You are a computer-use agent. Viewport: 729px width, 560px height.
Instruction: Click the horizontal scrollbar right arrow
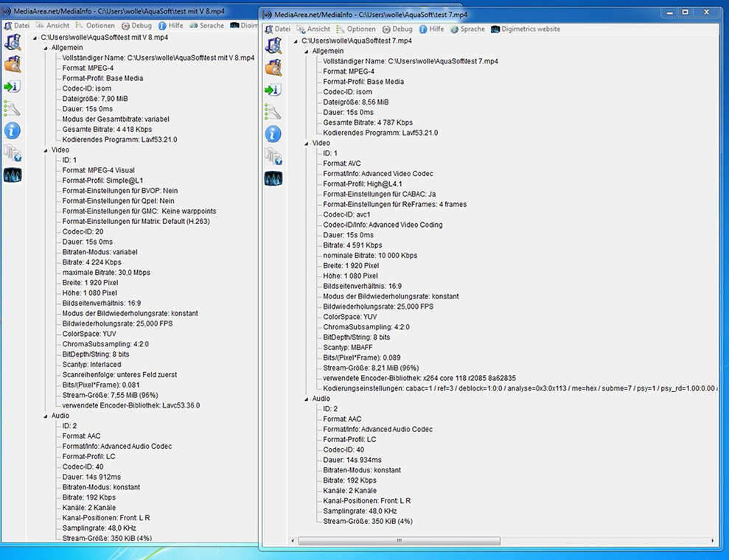click(x=711, y=542)
